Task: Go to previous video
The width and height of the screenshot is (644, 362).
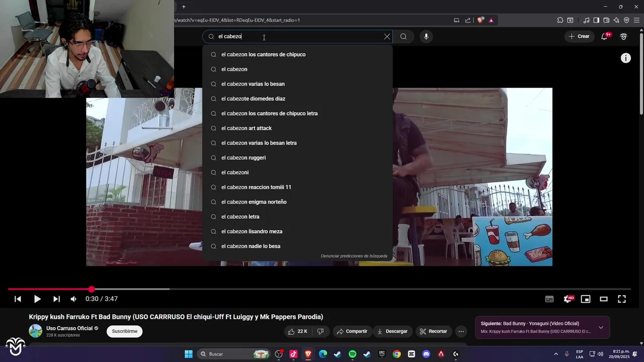Action: 18,299
